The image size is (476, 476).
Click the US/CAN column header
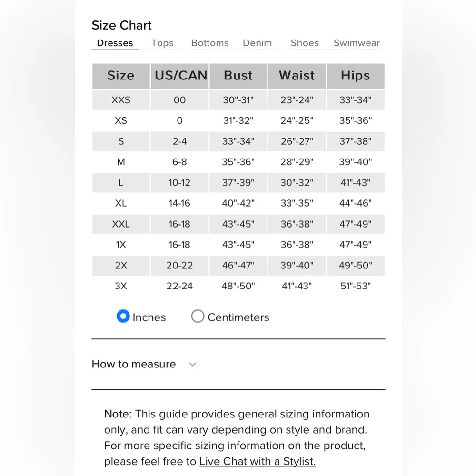(x=181, y=76)
